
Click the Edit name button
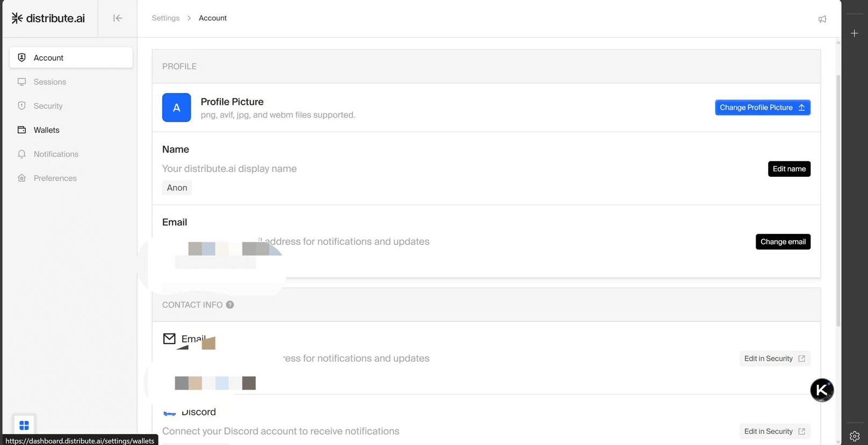click(x=789, y=169)
